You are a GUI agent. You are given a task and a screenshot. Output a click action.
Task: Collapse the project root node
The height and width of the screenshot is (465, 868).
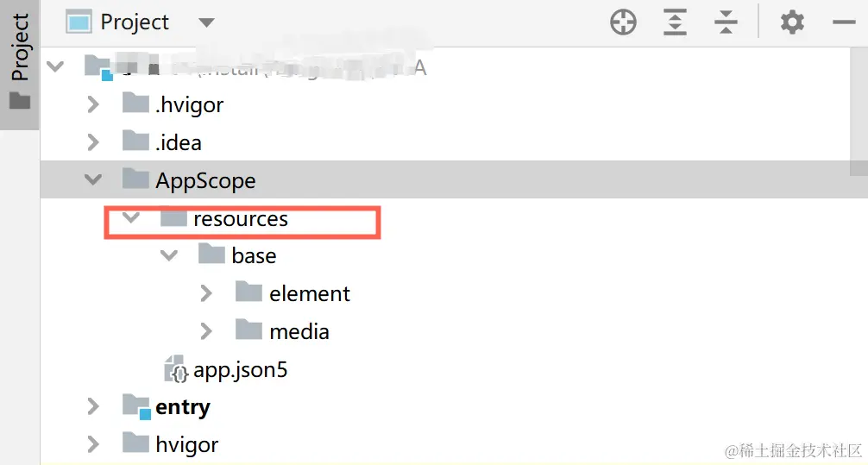pyautogui.click(x=56, y=66)
